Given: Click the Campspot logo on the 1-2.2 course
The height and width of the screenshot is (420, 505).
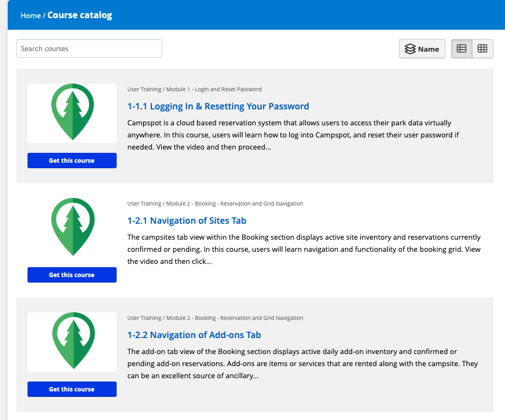Looking at the screenshot, I should [x=72, y=341].
